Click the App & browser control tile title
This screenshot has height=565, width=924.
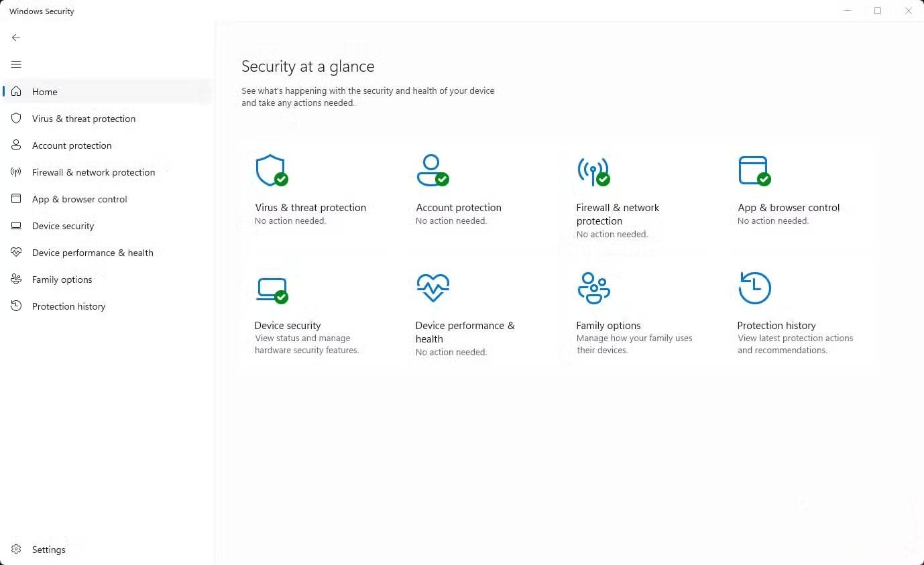coord(789,208)
